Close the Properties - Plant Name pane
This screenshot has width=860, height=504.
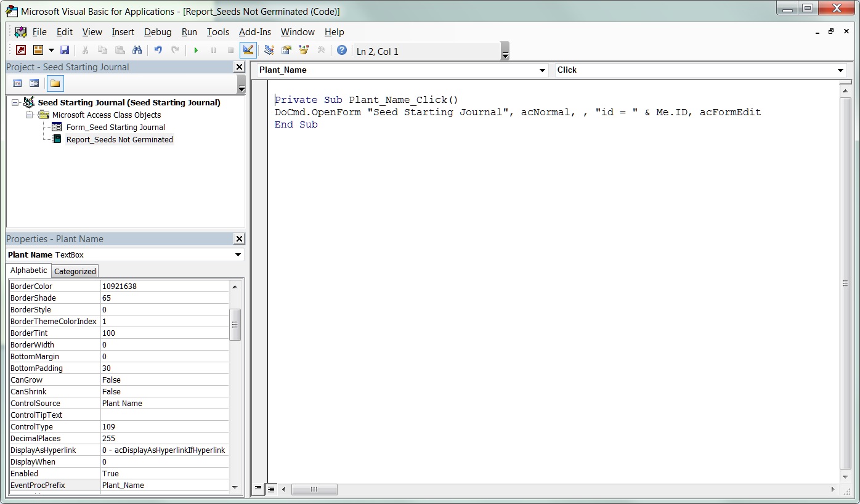pos(239,239)
